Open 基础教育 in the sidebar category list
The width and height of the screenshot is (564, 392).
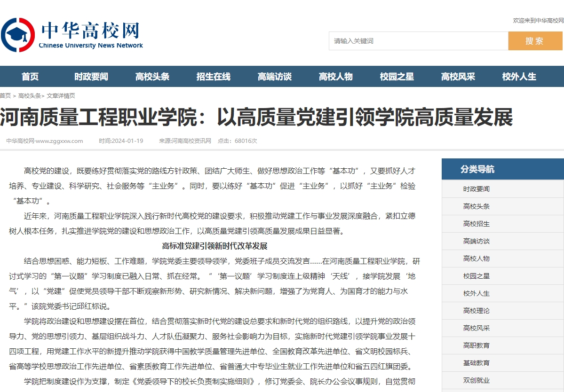click(476, 363)
